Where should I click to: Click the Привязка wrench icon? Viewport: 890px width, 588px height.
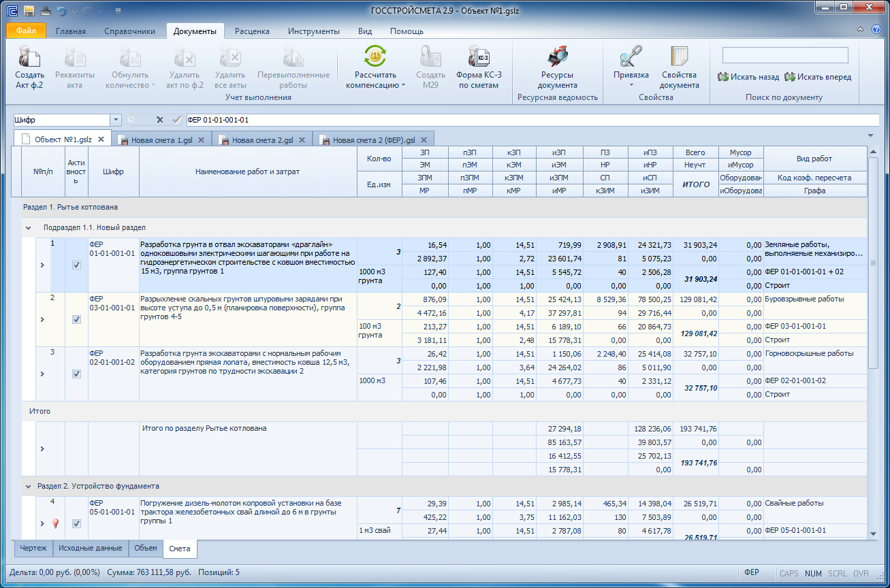coord(631,56)
